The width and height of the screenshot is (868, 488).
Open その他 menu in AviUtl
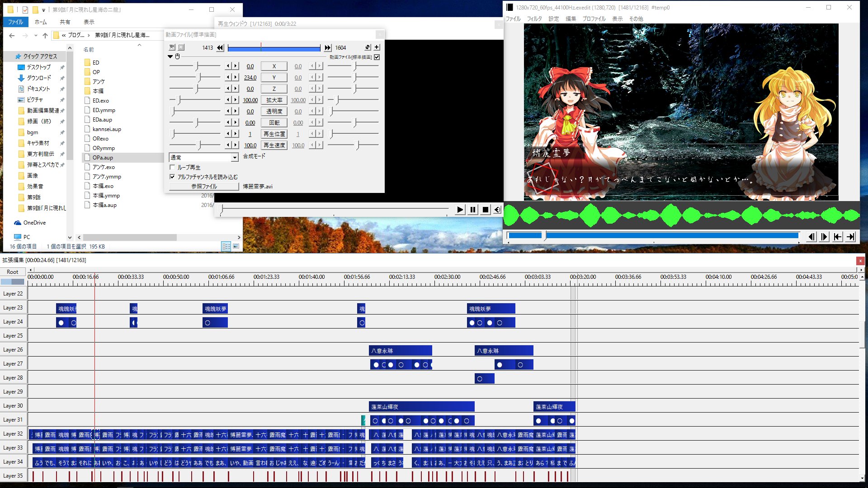[x=636, y=19]
